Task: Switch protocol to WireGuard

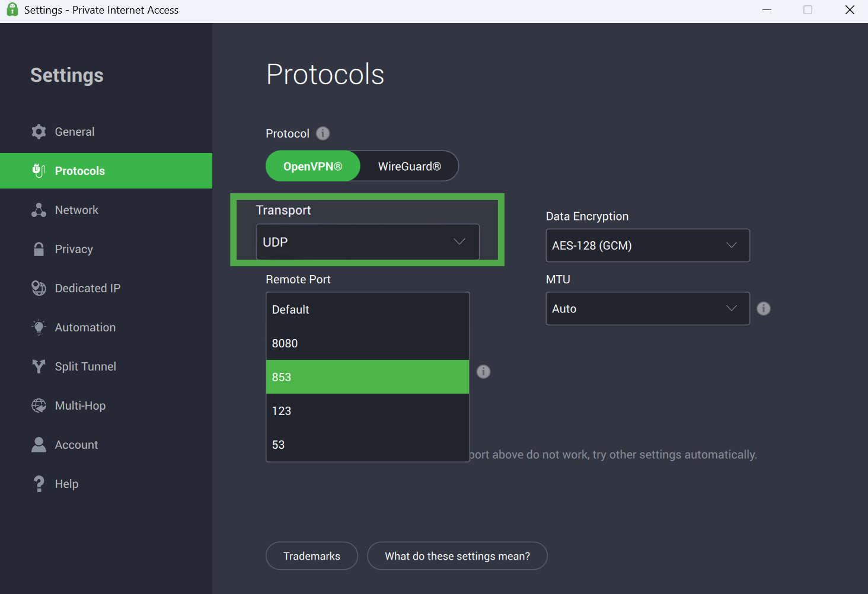Action: (x=409, y=166)
